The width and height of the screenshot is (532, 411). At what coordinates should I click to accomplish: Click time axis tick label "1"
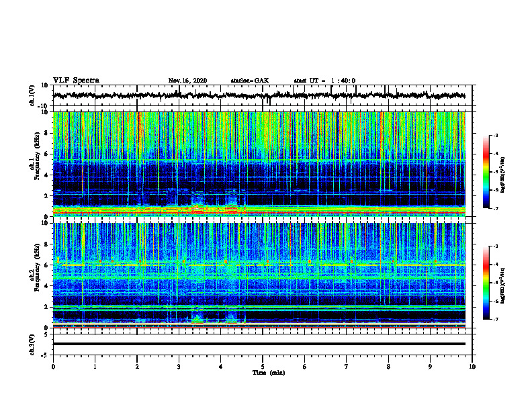[95, 367]
